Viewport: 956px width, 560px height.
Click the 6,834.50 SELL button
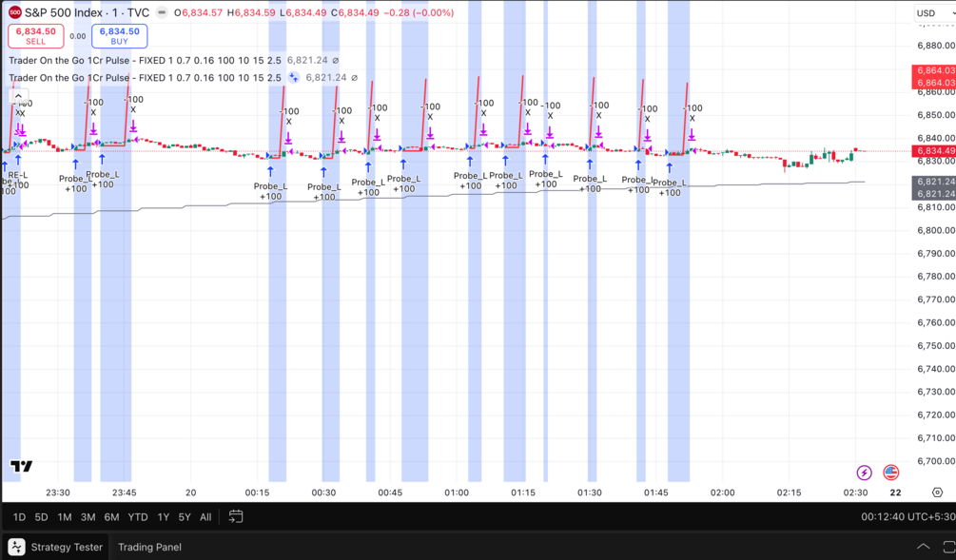[x=35, y=36]
